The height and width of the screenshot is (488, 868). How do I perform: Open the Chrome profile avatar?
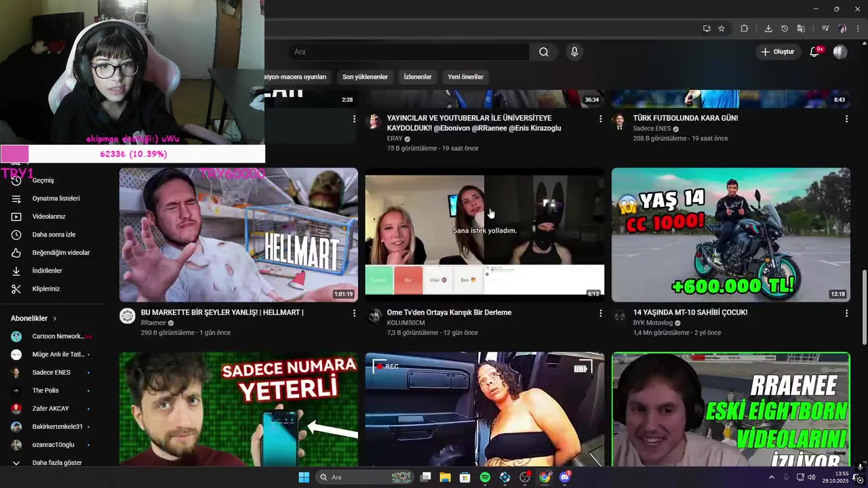pos(842,28)
